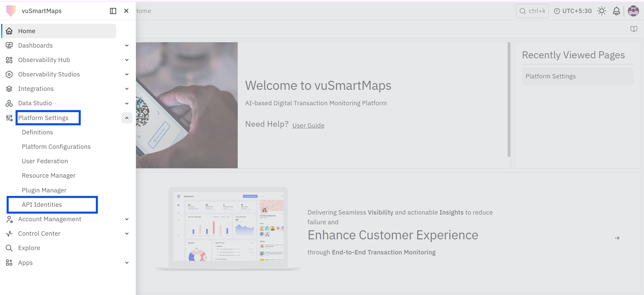Expand the Observability Hub chevron
Image resolution: width=644 pixels, height=295 pixels.
click(127, 60)
